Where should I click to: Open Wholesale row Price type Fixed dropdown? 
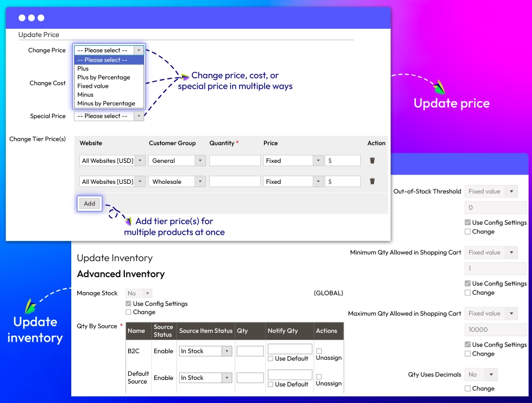(293, 182)
